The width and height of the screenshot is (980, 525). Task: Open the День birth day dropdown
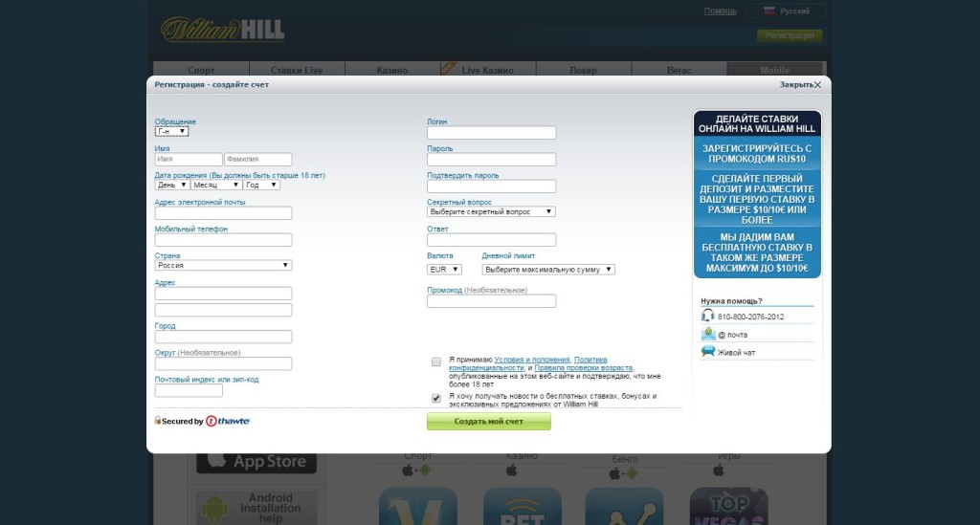click(x=172, y=185)
